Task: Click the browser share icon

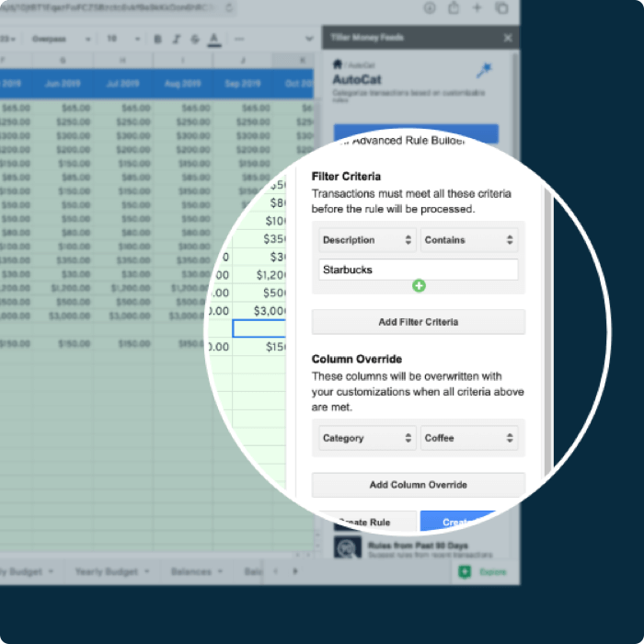Action: click(x=454, y=7)
